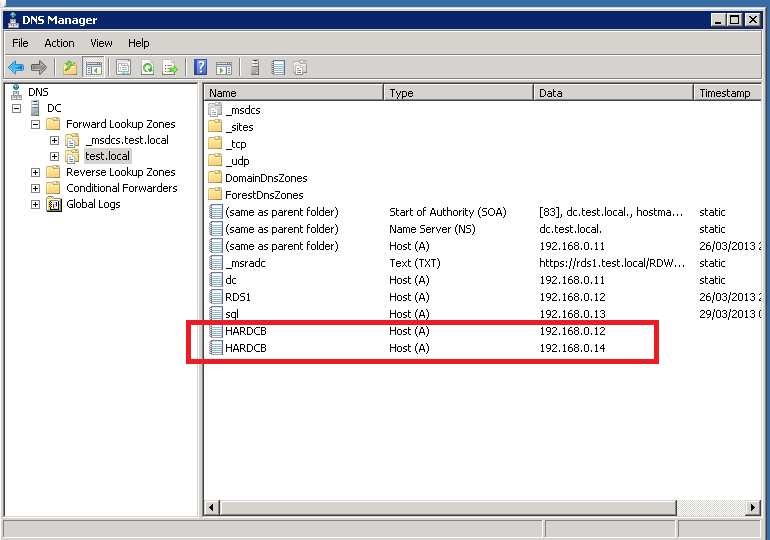Open the Help menu

tap(138, 43)
